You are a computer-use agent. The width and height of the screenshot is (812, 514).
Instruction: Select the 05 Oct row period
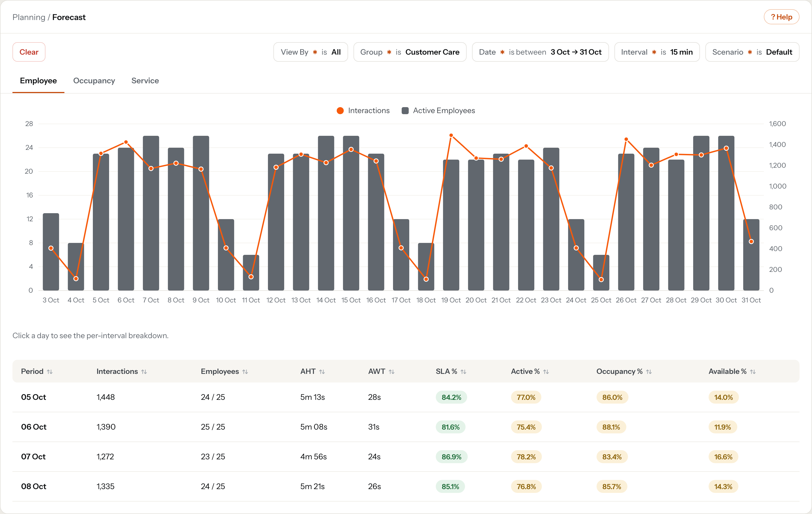(33, 397)
